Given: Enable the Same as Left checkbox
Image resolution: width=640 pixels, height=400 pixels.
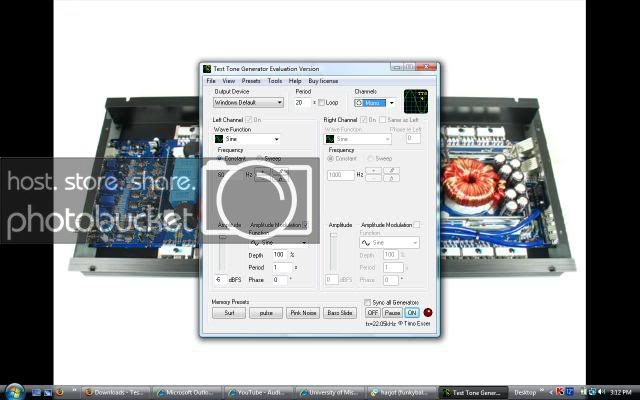Looking at the screenshot, I should pos(382,120).
